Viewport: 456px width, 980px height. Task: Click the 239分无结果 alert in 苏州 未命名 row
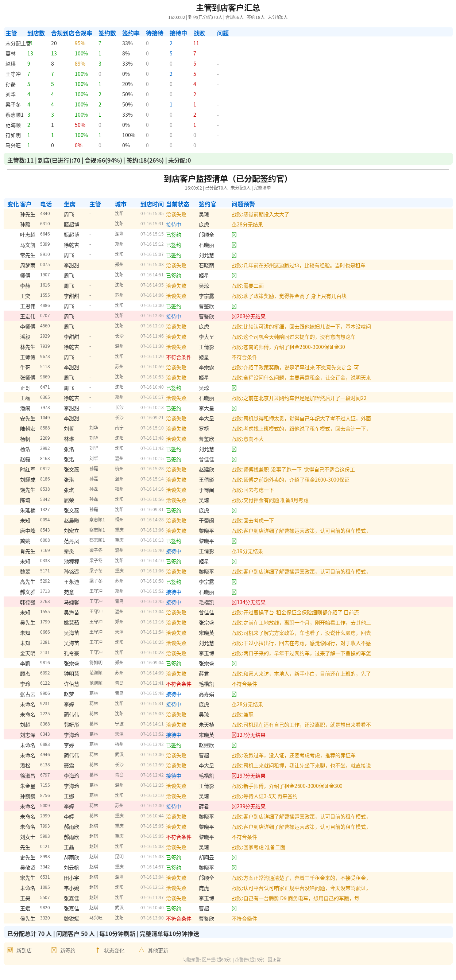(x=248, y=806)
